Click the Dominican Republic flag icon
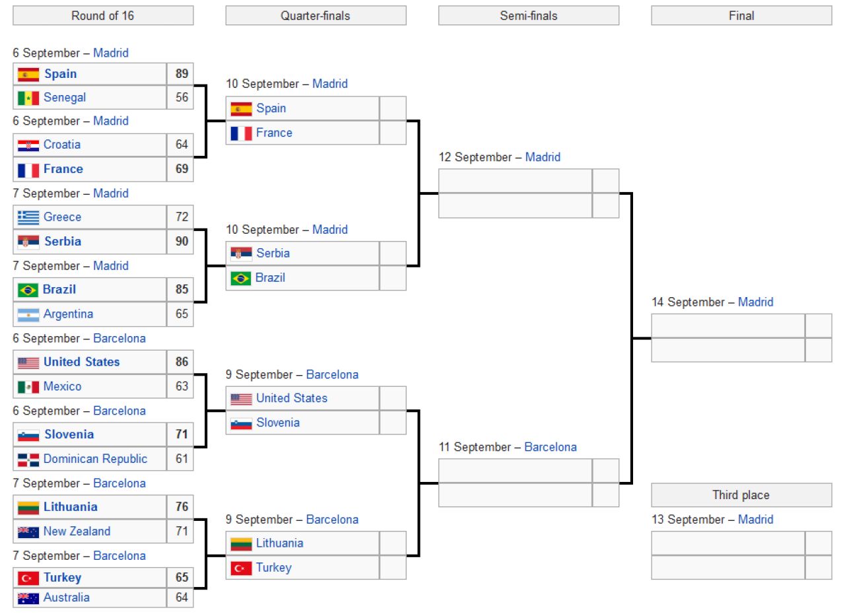This screenshot has height=616, width=845. pos(28,460)
